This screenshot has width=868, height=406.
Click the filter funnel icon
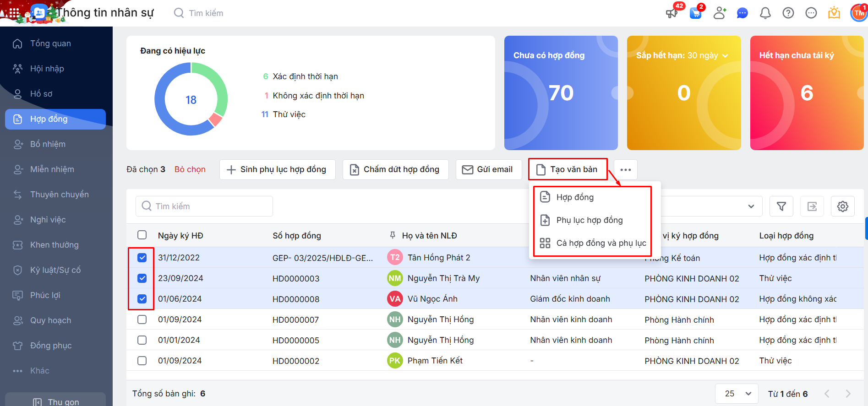781,206
